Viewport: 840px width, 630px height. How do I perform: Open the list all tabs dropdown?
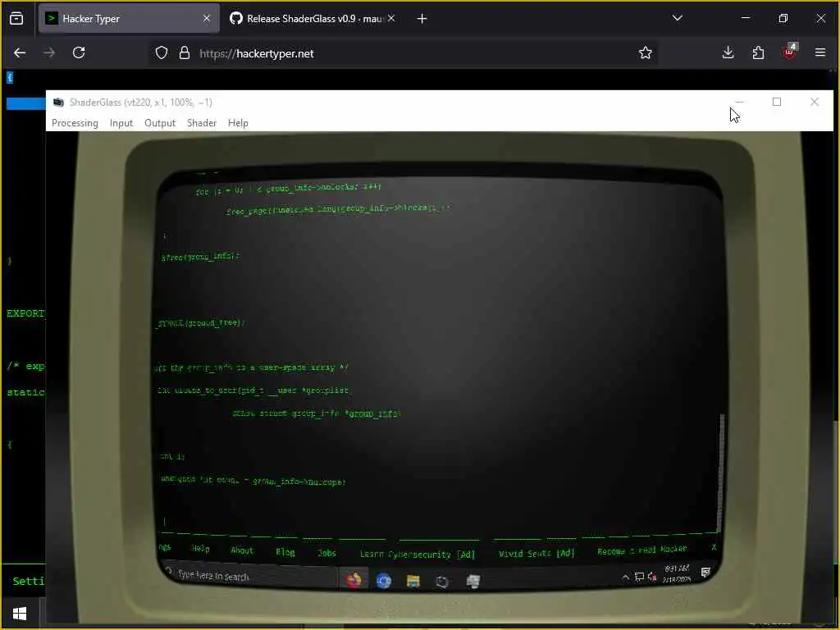(x=678, y=18)
